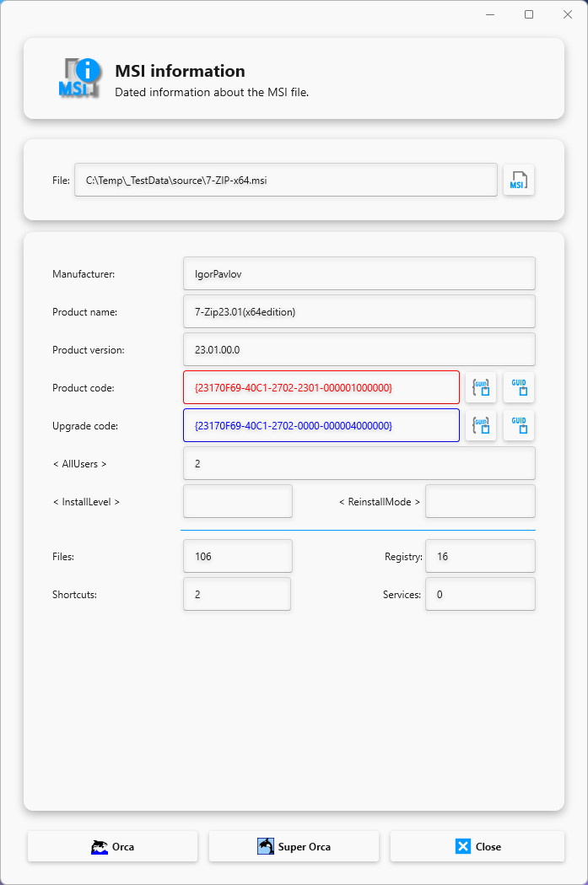
Task: Click the 'Upgrade code:' label
Action: [85, 425]
